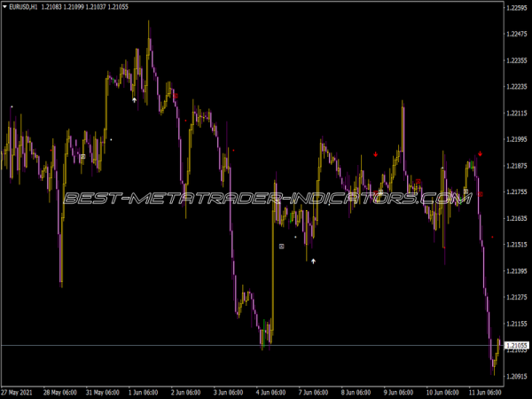
Task: Open the EURUSD,H1 chart dropdown triangle
Action: pos(4,6)
